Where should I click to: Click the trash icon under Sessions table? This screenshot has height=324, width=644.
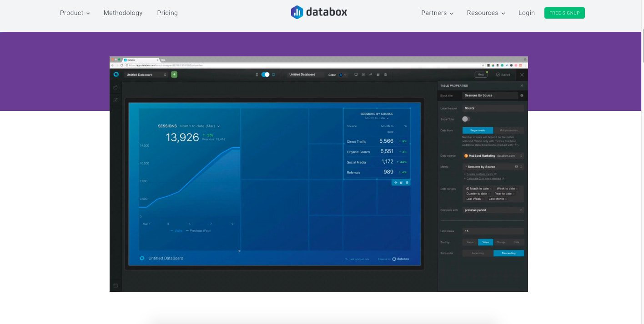coord(407,183)
